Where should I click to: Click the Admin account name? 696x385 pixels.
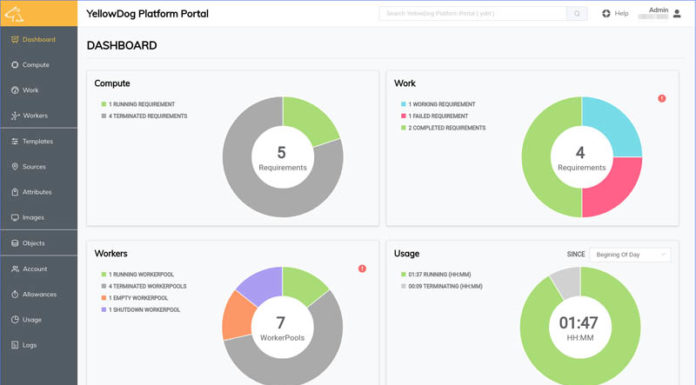[658, 10]
